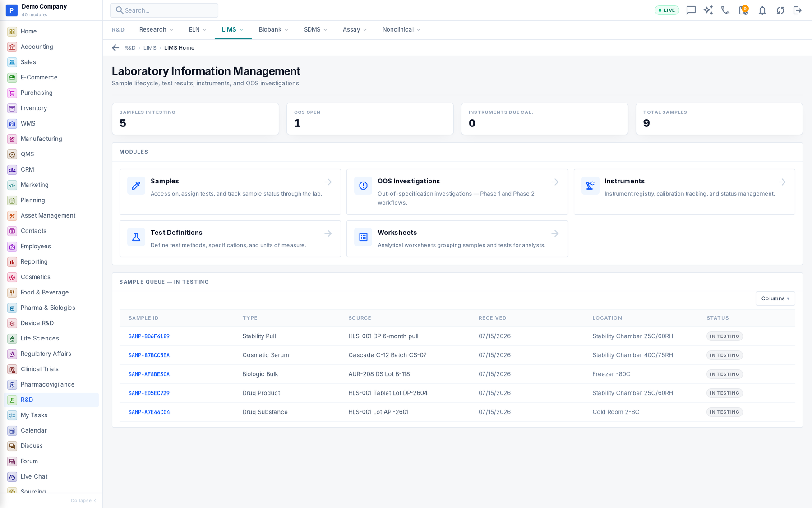812x508 pixels.
Task: Click the Demo Company logo icon
Action: coord(11,10)
